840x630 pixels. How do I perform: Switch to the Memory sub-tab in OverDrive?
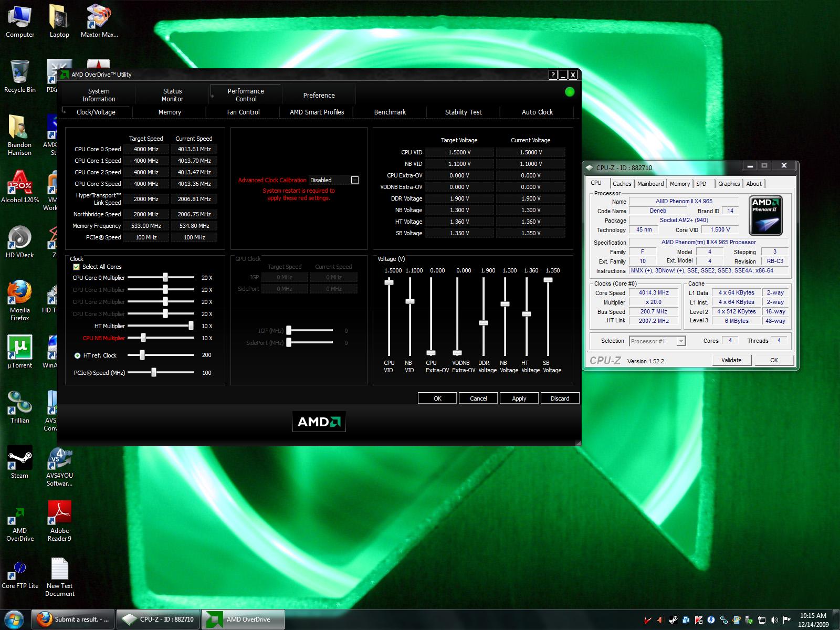pyautogui.click(x=170, y=112)
